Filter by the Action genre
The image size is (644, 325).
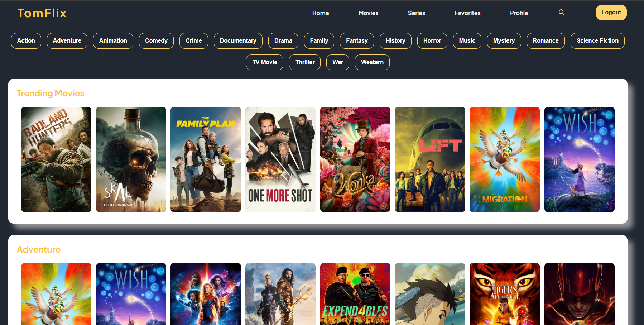[26, 41]
